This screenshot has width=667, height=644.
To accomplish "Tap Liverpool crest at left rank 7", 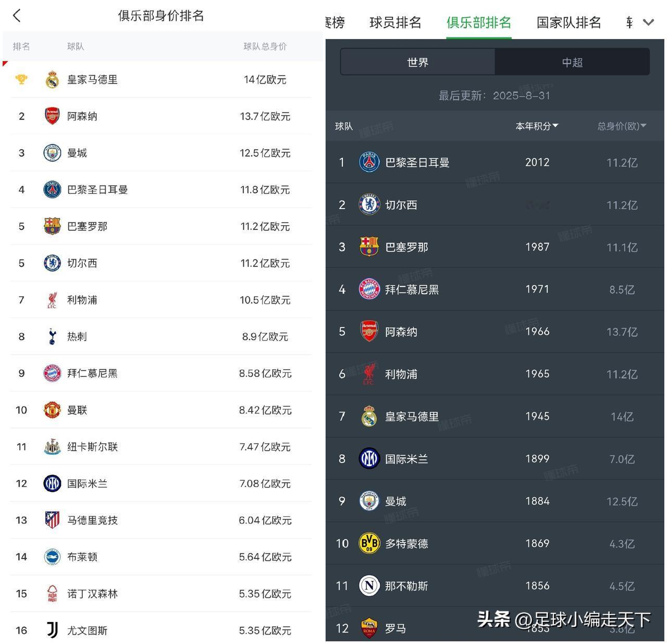I will [52, 300].
